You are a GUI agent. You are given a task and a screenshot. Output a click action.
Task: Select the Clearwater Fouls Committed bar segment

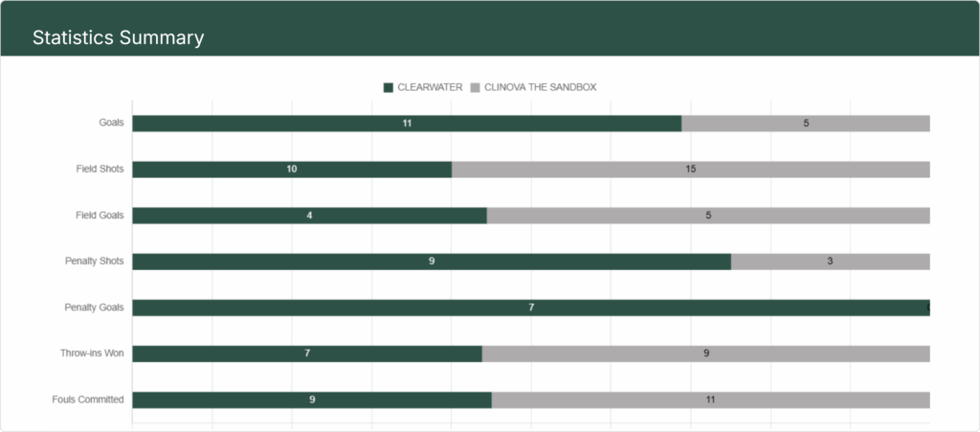point(312,399)
